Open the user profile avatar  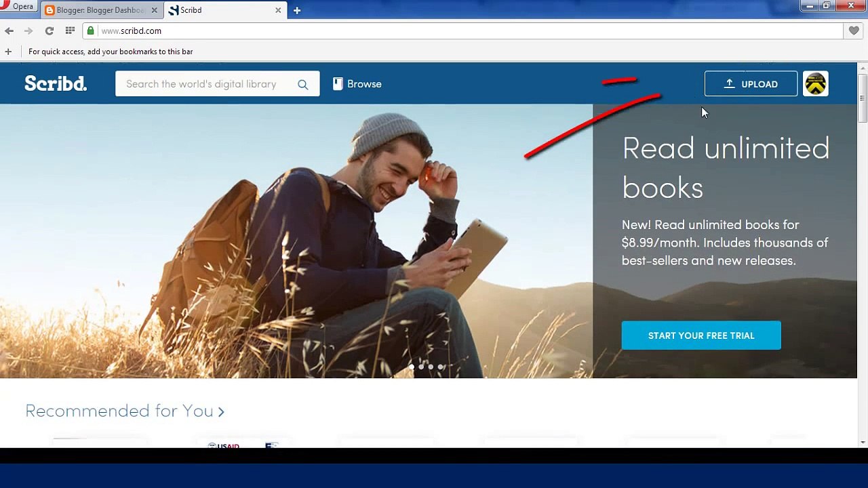(x=815, y=84)
